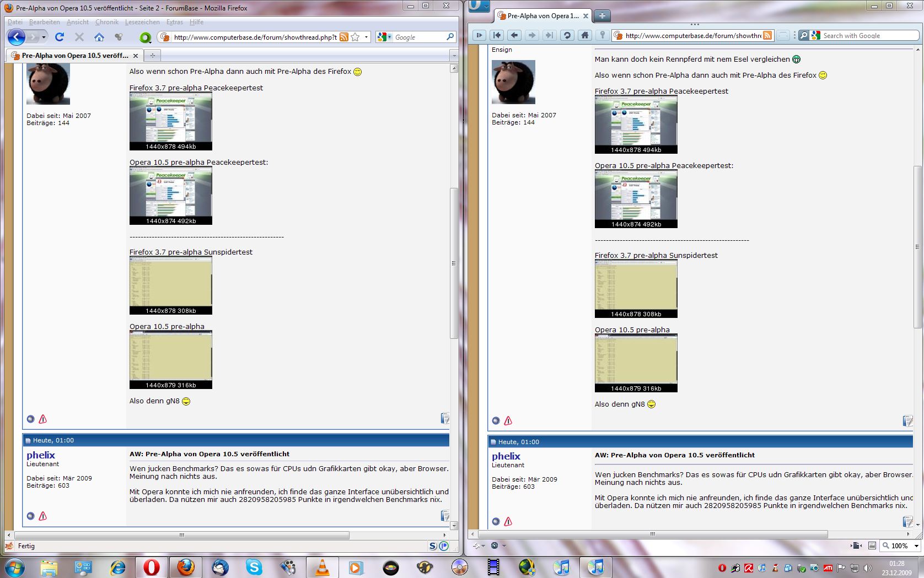Open the Firefox address bar dropdown arrow

(x=366, y=37)
